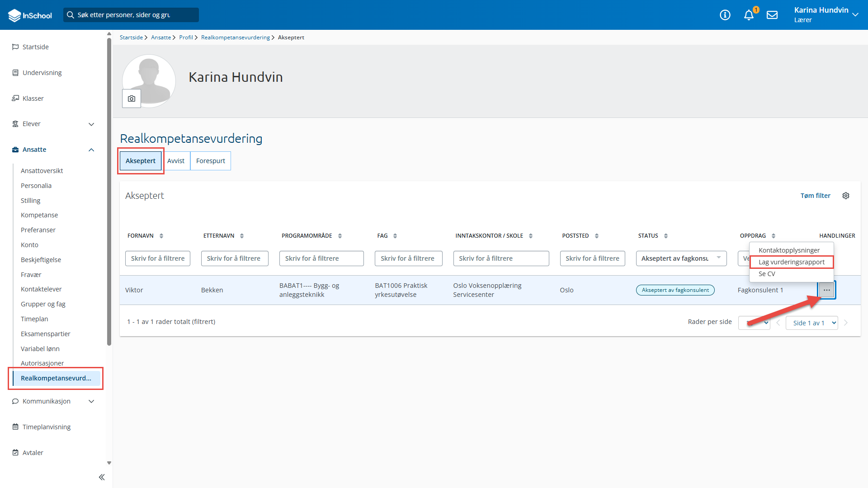This screenshot has height=488, width=868.
Task: Select the Forespurt tab
Action: pos(211,161)
